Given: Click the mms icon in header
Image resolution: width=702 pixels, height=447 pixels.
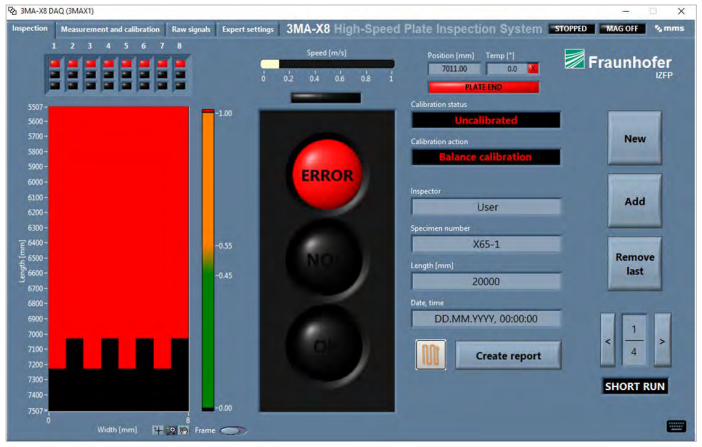Looking at the screenshot, I should pyautogui.click(x=670, y=28).
